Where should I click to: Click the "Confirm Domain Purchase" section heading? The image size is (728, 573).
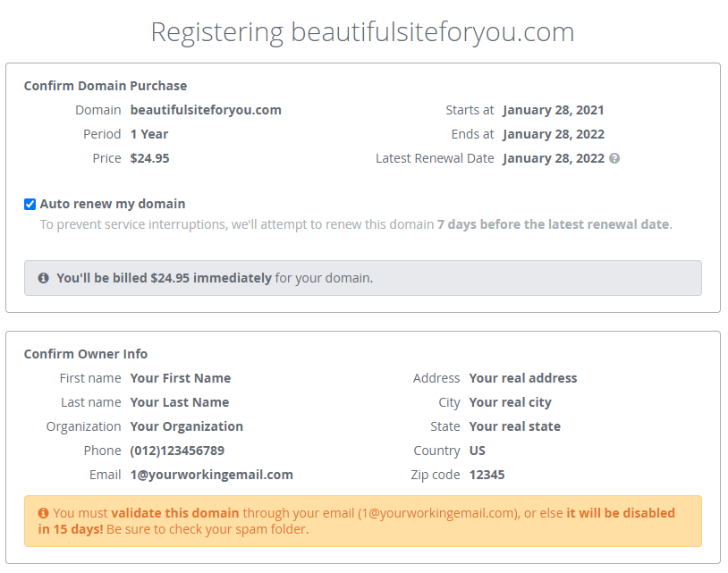pyautogui.click(x=106, y=86)
